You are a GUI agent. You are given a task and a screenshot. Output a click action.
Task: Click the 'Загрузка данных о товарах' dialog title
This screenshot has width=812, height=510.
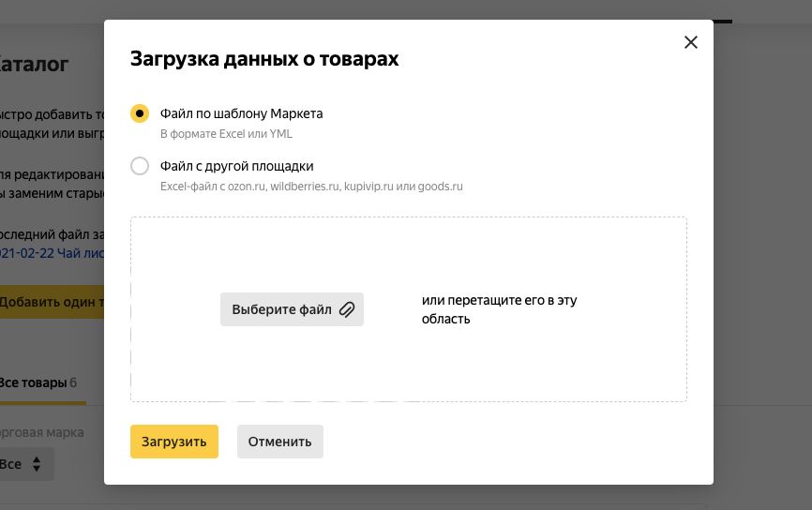[264, 59]
